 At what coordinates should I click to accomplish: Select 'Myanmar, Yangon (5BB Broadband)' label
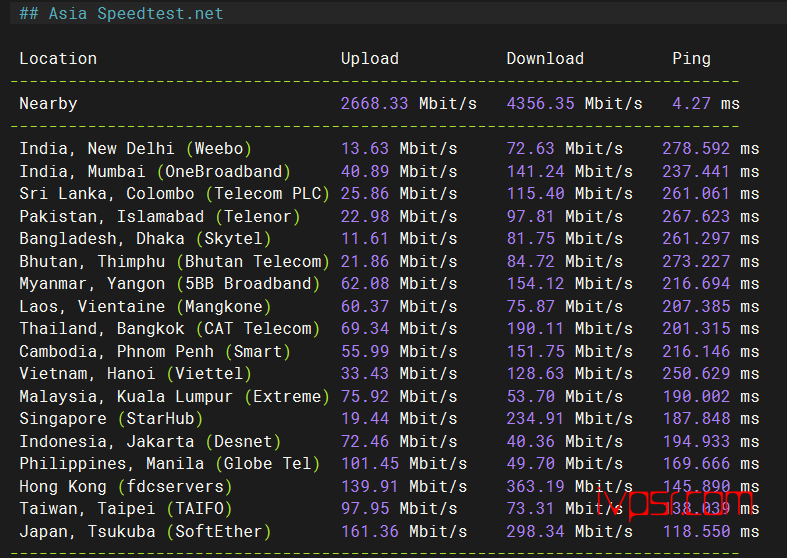(170, 284)
